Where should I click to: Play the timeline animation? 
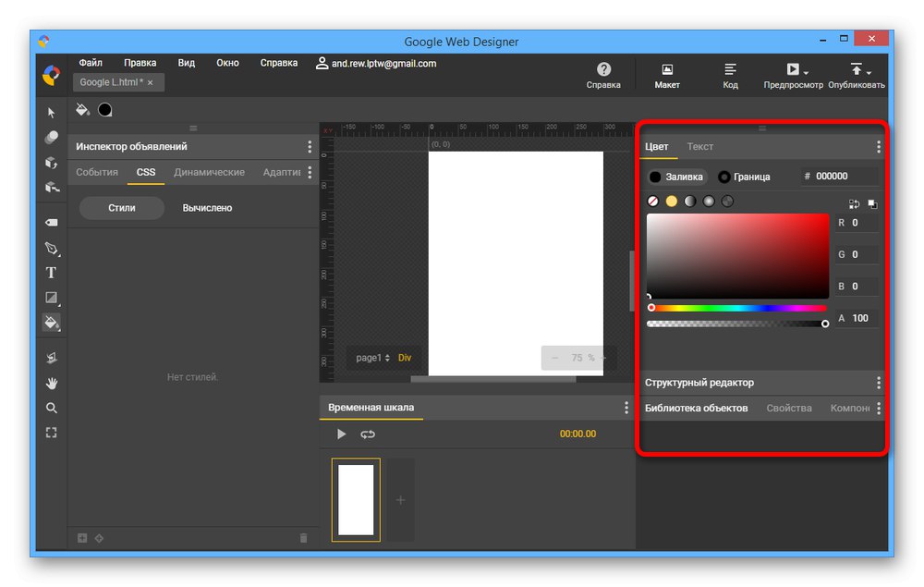[x=341, y=434]
